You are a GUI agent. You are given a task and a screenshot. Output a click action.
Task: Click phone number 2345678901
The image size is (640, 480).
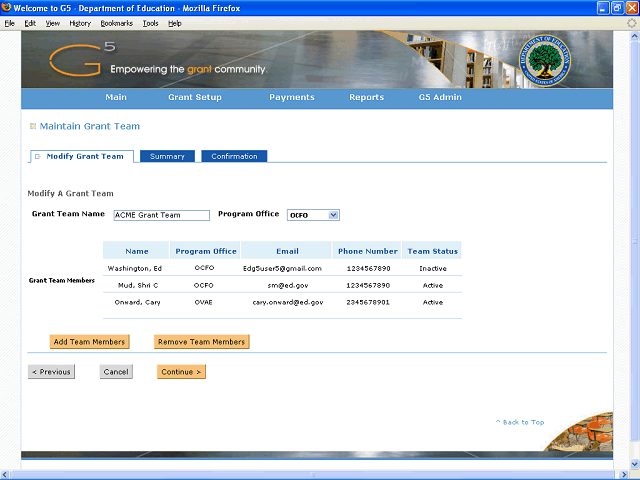coord(368,302)
